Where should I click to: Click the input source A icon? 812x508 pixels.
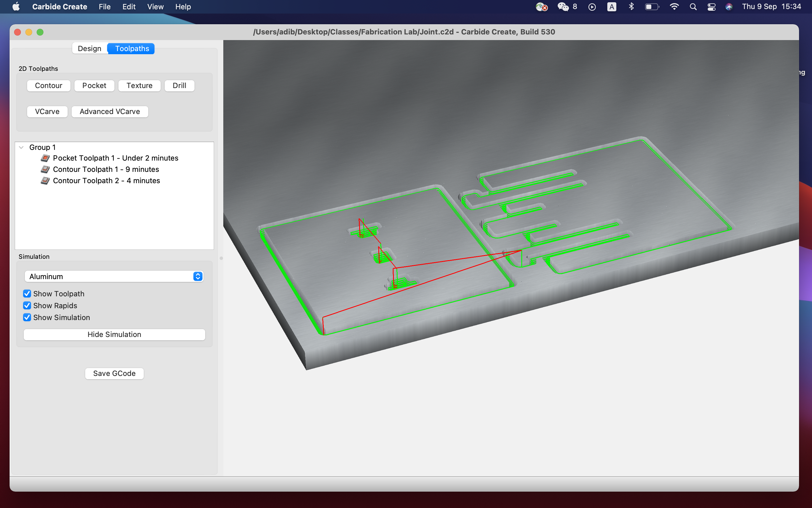(612, 7)
